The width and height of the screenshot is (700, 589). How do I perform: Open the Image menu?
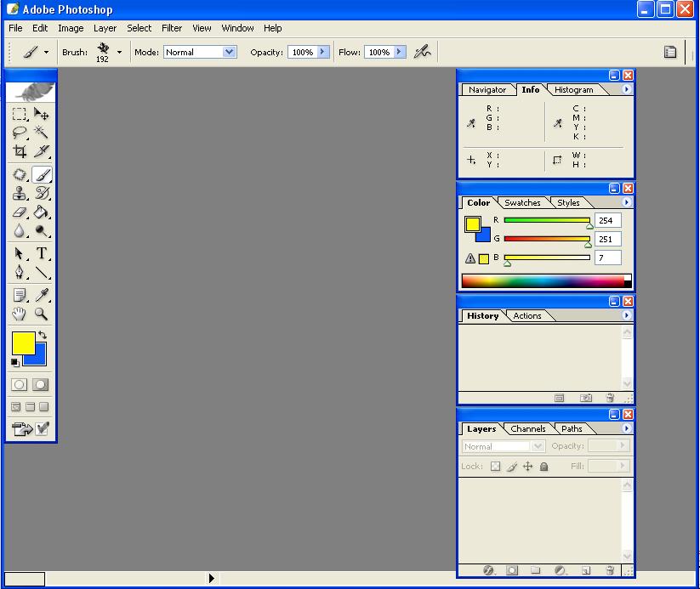click(71, 28)
